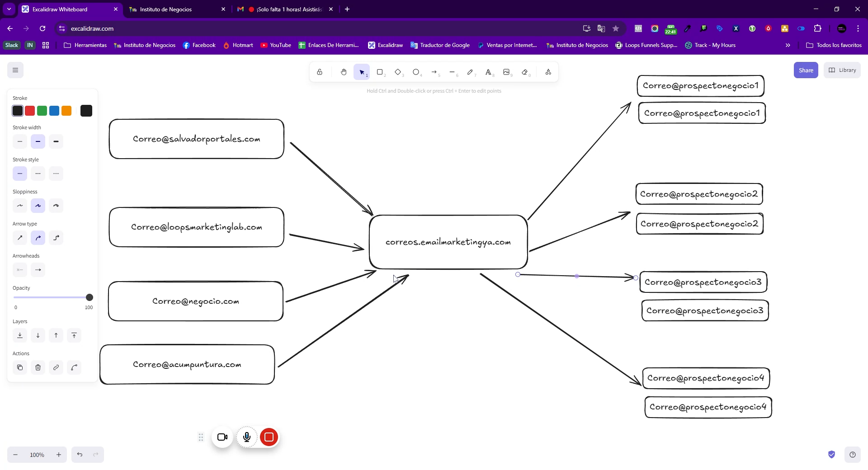The width and height of the screenshot is (868, 470).
Task: Select the Diamond shape tool
Action: tap(398, 72)
